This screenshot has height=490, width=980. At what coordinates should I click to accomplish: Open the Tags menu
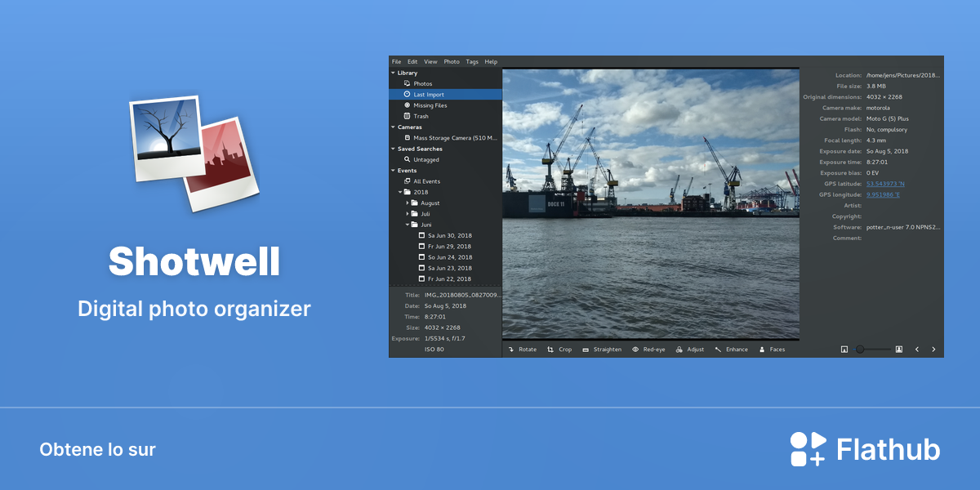tap(472, 62)
